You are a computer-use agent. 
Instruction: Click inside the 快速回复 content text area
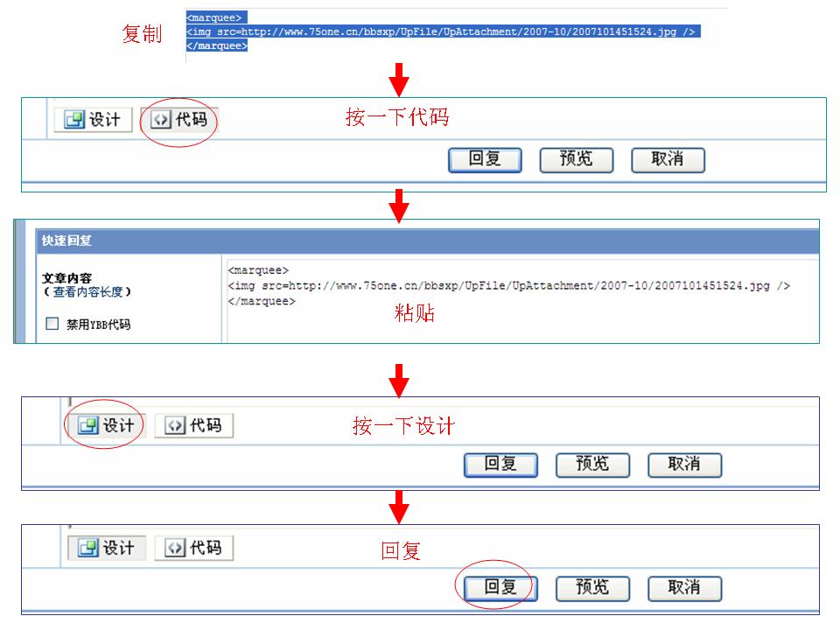pos(522,301)
